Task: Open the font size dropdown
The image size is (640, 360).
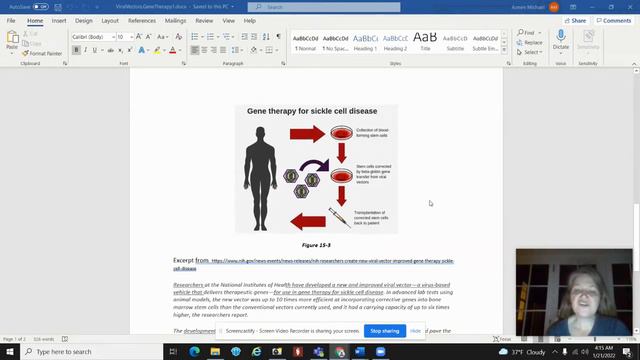Action: (x=131, y=37)
